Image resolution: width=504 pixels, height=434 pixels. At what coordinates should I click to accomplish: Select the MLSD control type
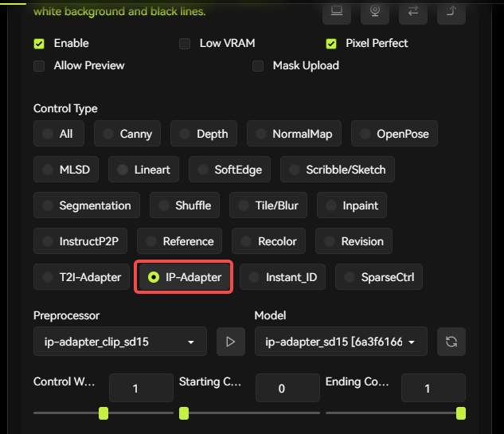[x=66, y=170]
